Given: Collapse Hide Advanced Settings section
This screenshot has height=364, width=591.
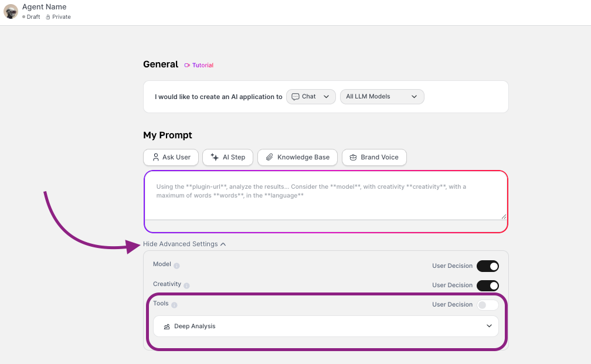Looking at the screenshot, I should 184,244.
